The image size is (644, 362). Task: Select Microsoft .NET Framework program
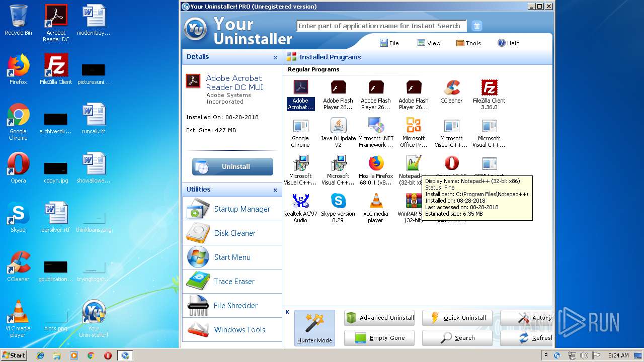(x=376, y=132)
